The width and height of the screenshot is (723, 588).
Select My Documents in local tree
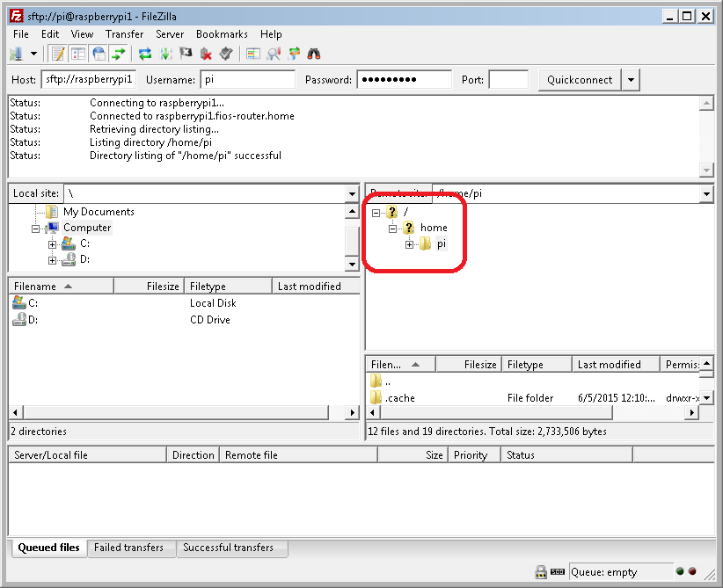pos(99,212)
